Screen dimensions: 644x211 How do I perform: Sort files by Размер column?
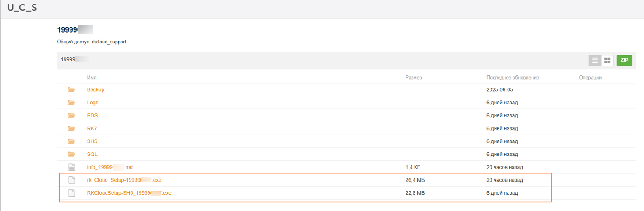click(x=413, y=78)
